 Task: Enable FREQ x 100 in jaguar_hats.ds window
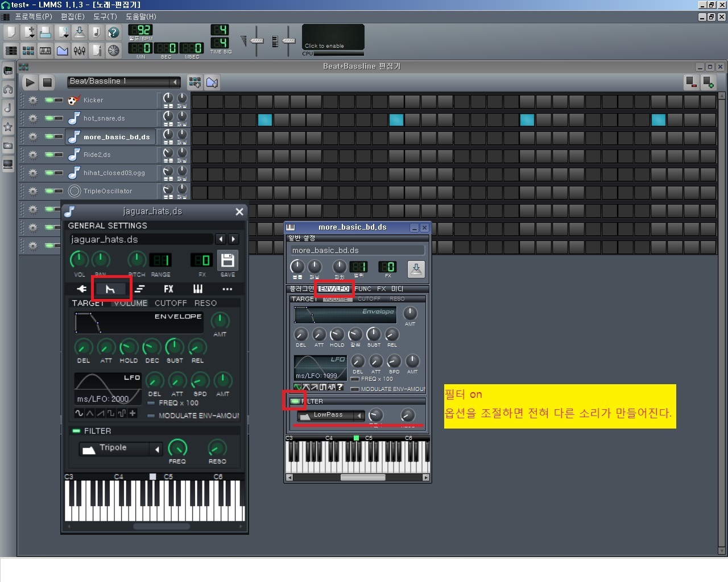coord(151,403)
